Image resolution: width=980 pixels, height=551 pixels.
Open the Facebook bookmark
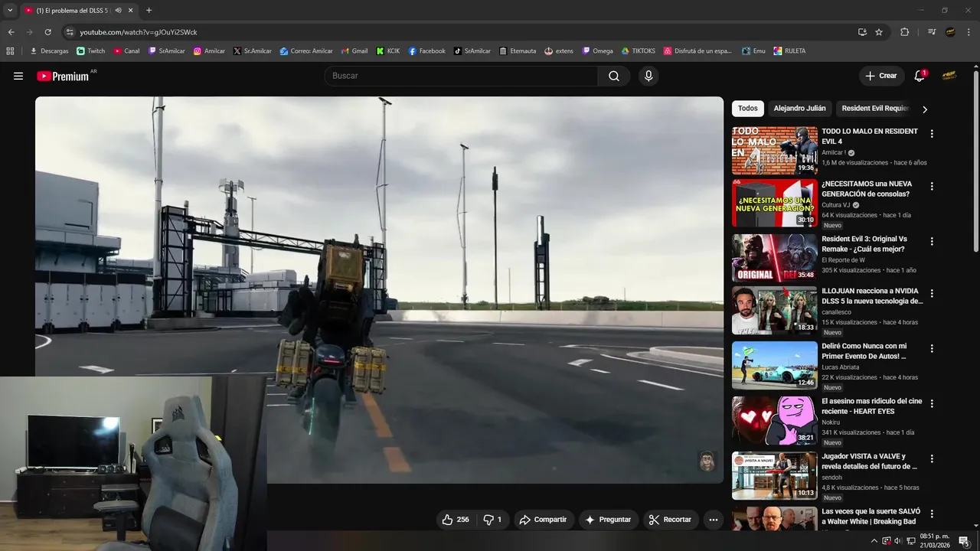pyautogui.click(x=426, y=51)
